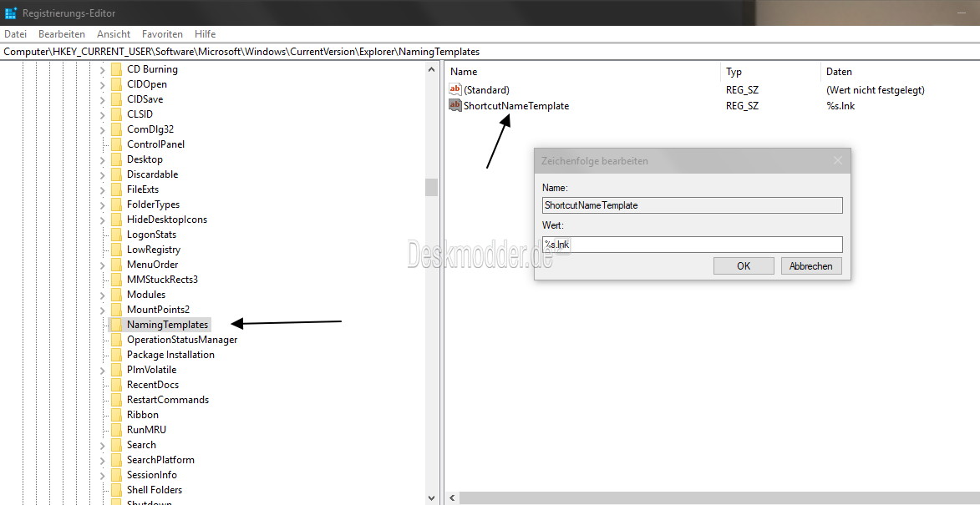The image size is (980, 505).
Task: Select the PlmVolatile key
Action: pyautogui.click(x=152, y=370)
